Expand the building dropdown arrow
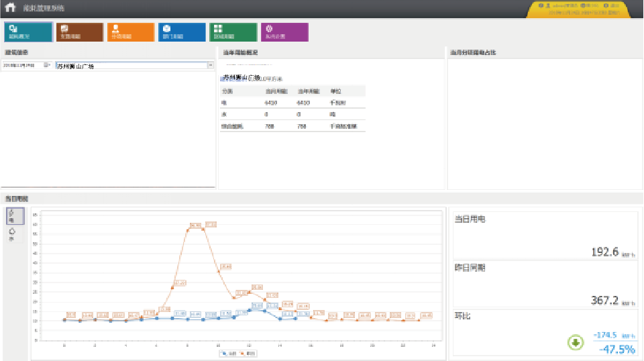The width and height of the screenshot is (644, 361). tap(211, 66)
